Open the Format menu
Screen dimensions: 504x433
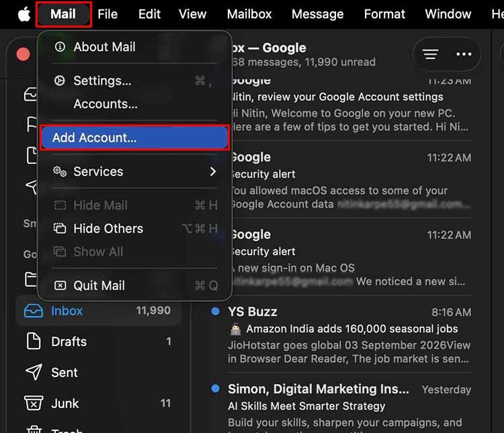pyautogui.click(x=384, y=14)
